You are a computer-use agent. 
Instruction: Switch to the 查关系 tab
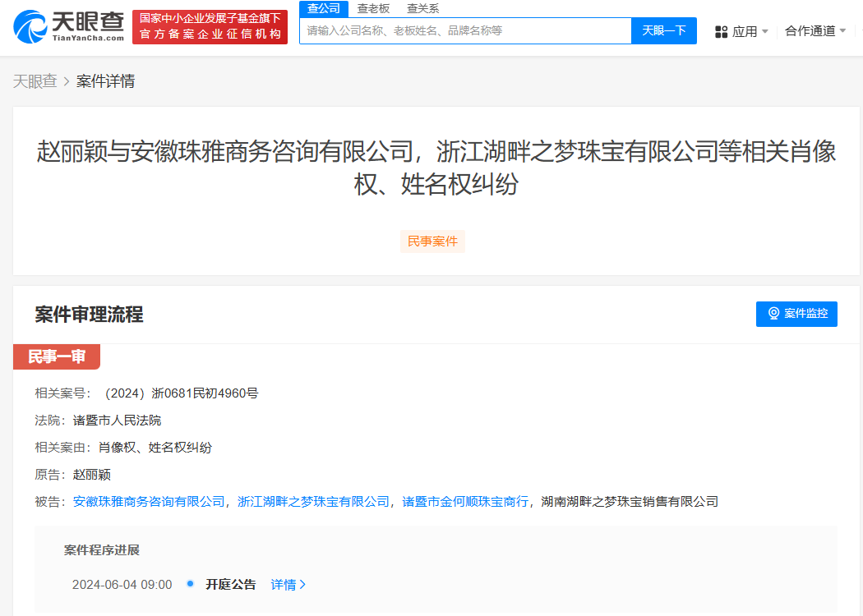pos(422,8)
